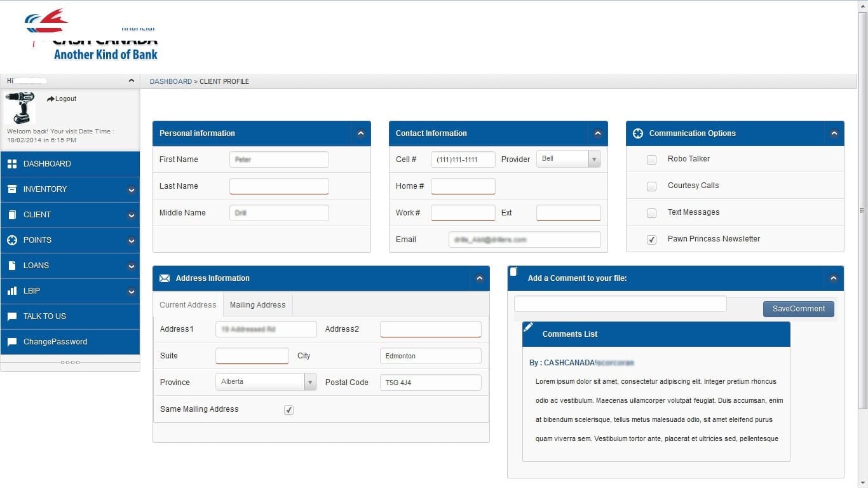The height and width of the screenshot is (488, 868).
Task: Click the Points target icon in sidebar
Action: click(x=11, y=240)
